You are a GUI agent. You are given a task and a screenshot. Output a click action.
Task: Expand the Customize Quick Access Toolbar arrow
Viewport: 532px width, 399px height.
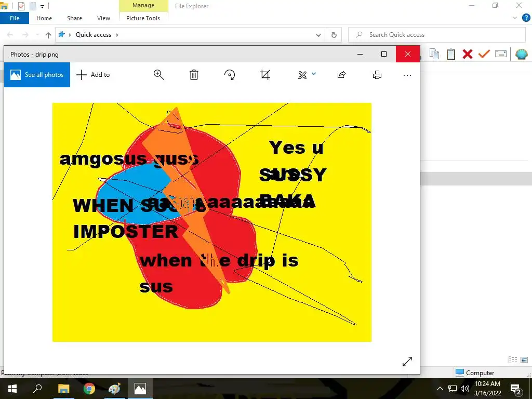tap(42, 6)
